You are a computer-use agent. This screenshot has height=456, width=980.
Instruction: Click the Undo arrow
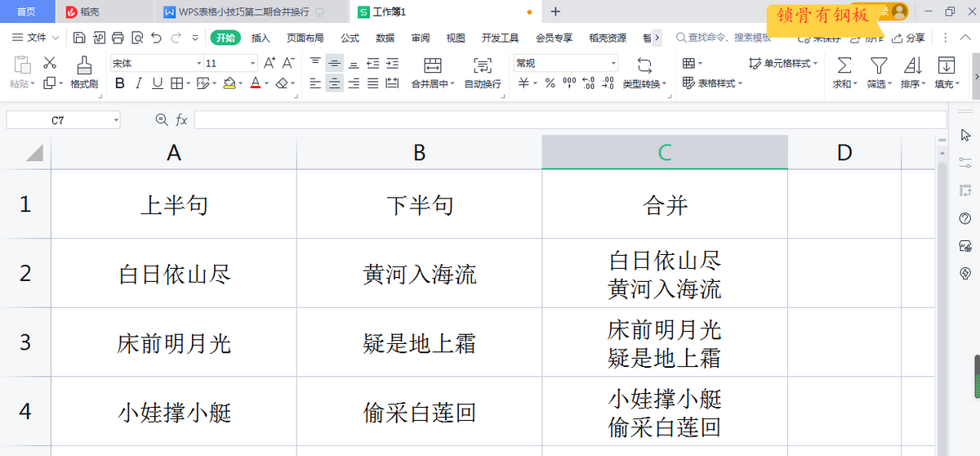[x=156, y=38]
